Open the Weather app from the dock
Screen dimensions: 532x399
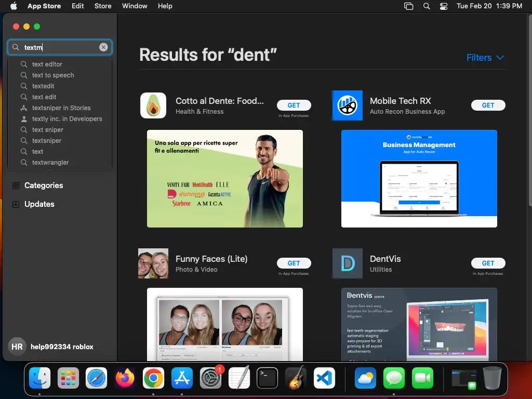tap(365, 378)
